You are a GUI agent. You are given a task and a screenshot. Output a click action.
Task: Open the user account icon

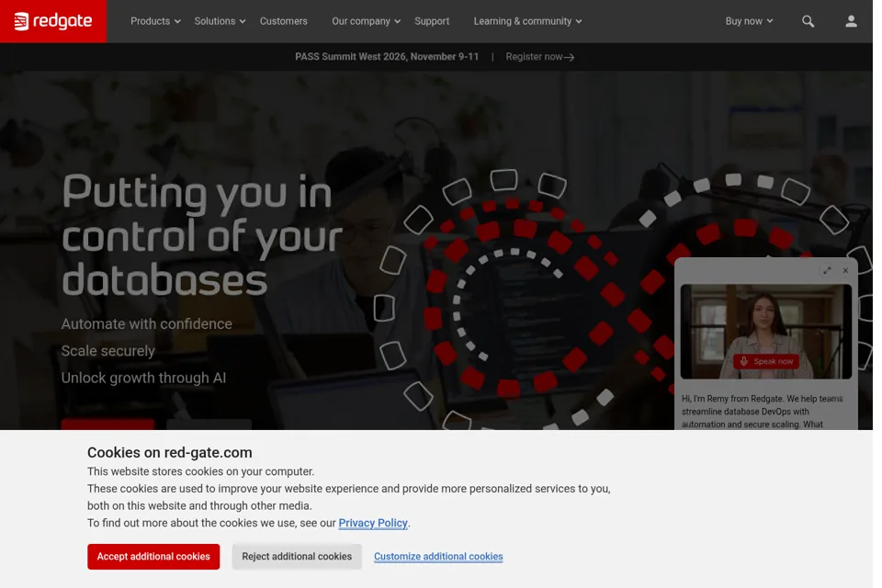point(851,21)
